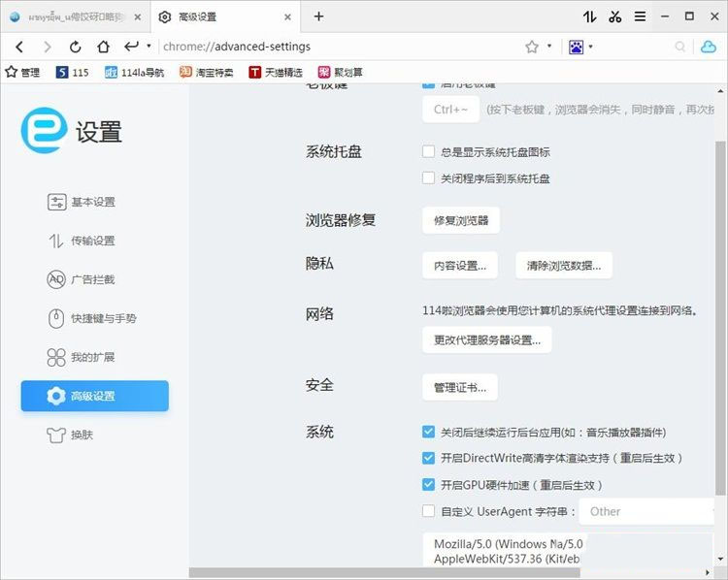Click 更改代理服务器设置... button

[x=487, y=340]
